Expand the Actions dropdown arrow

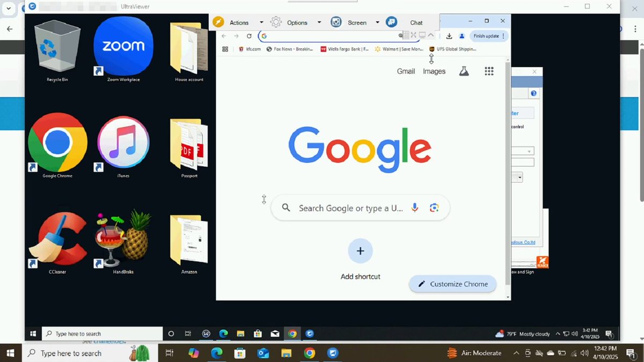[261, 23]
